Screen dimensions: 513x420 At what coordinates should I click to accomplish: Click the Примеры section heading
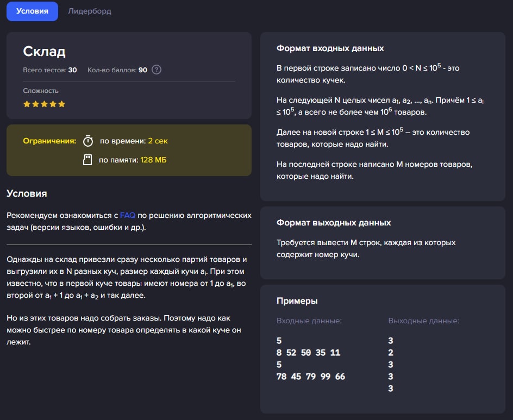point(297,301)
